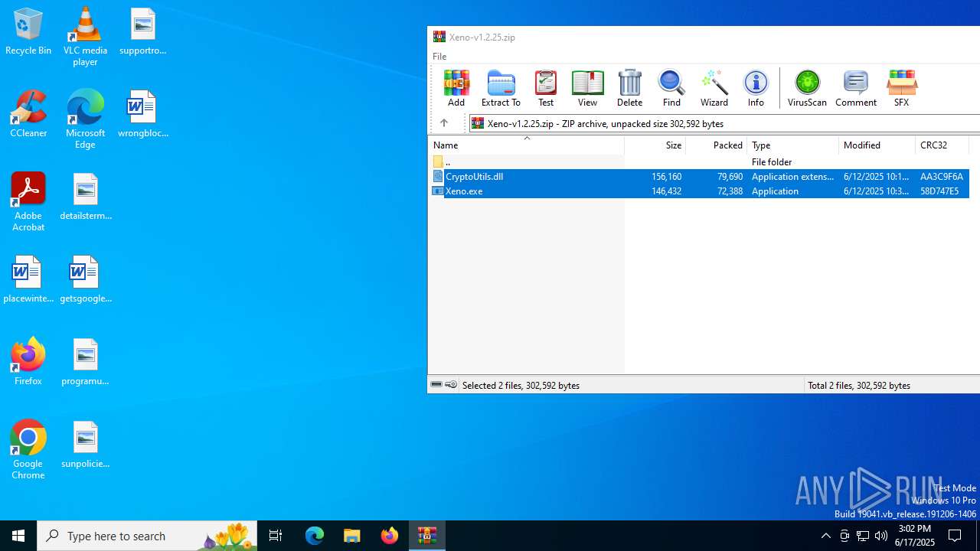Select the placewinte... Word document icon
Image resolution: width=980 pixels, height=551 pixels.
[x=28, y=279]
